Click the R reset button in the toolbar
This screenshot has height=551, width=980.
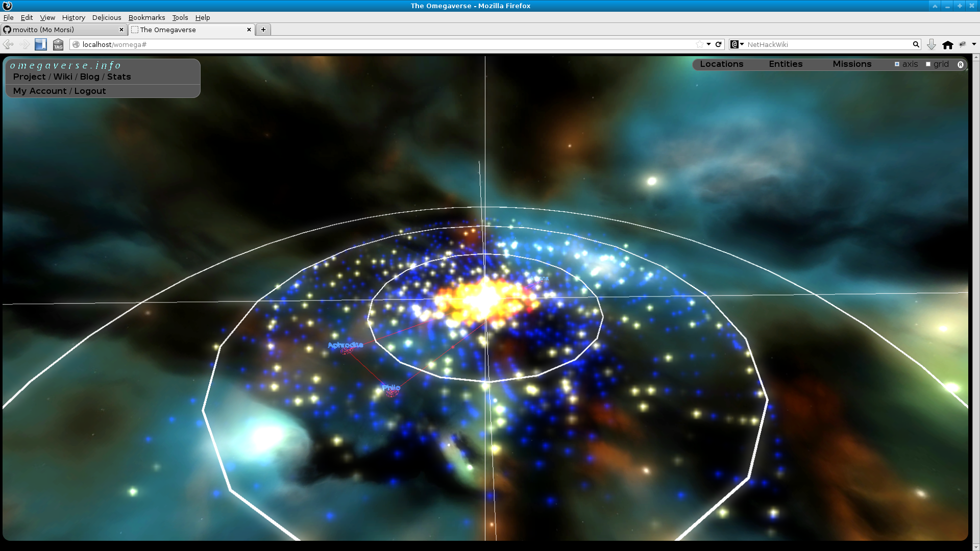point(961,64)
